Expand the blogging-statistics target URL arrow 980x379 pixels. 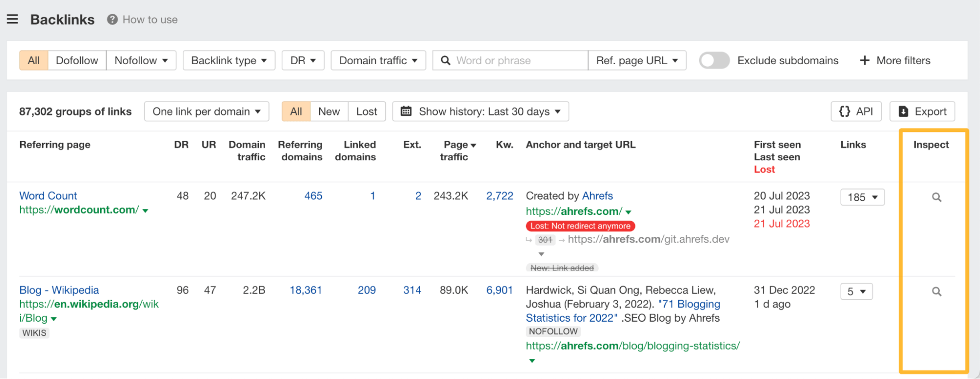pyautogui.click(x=532, y=361)
